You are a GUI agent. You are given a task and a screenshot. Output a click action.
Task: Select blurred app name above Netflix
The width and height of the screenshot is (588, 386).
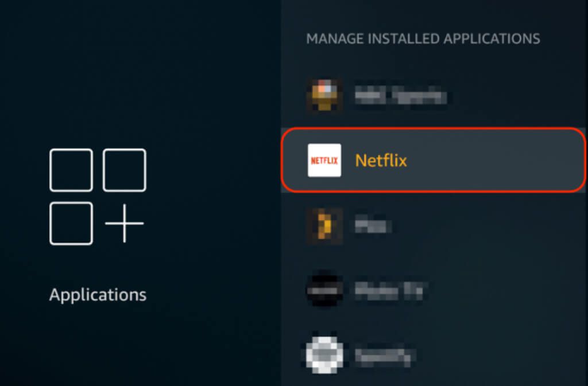tap(401, 96)
